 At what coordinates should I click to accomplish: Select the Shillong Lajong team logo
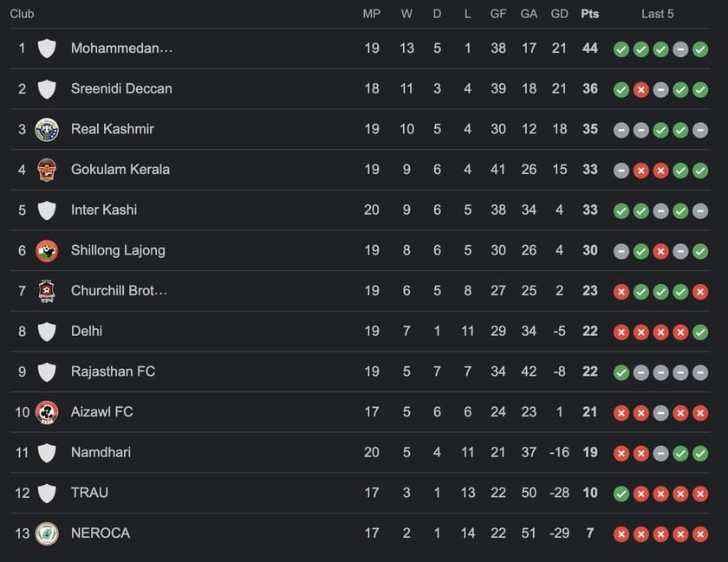pyautogui.click(x=47, y=250)
